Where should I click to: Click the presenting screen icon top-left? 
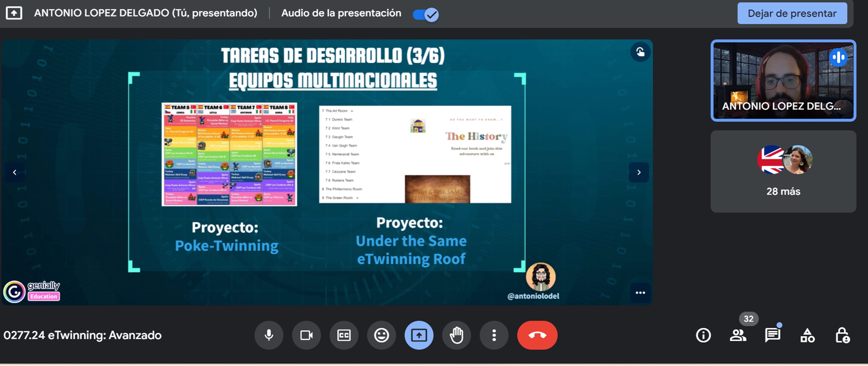(x=14, y=13)
